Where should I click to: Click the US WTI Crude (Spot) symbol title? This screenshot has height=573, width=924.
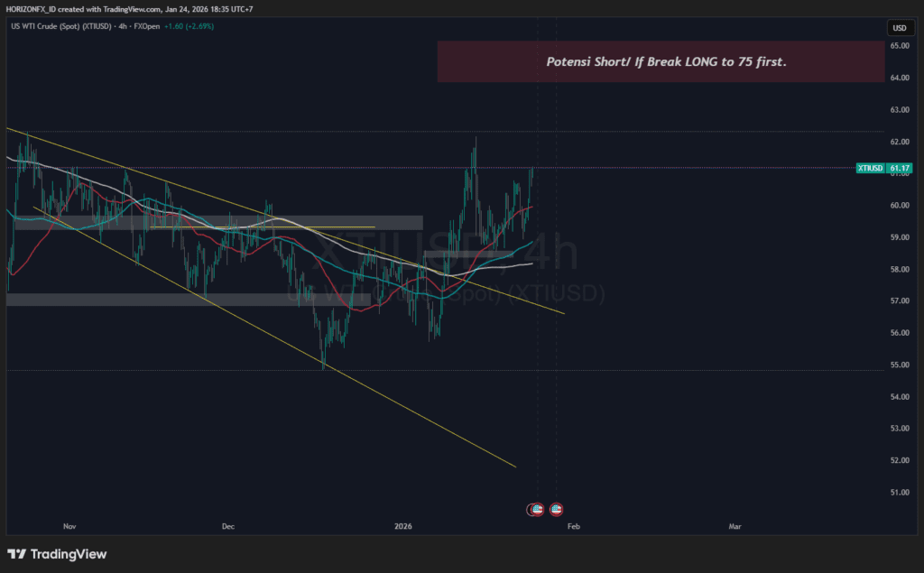click(x=56, y=26)
